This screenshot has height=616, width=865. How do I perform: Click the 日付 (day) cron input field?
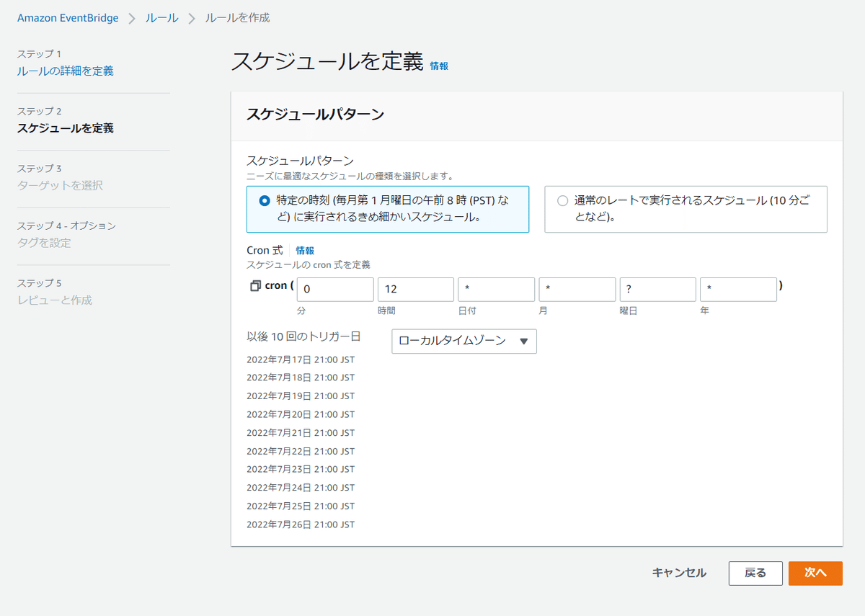point(496,289)
